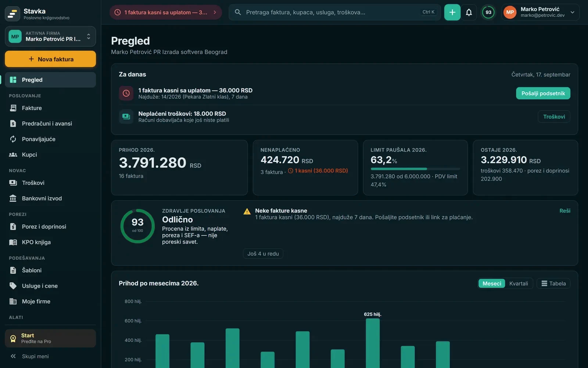Click the green plus quick-add button
The width and height of the screenshot is (588, 368).
click(452, 12)
